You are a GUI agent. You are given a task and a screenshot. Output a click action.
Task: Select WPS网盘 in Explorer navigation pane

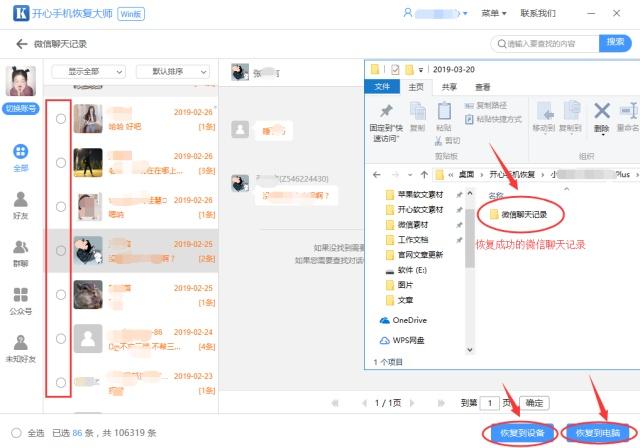(x=402, y=340)
